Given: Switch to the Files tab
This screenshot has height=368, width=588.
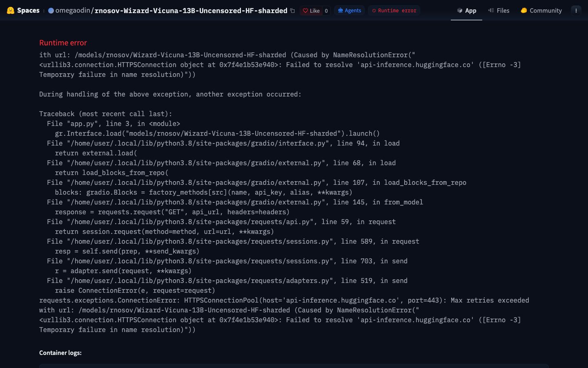Looking at the screenshot, I should point(499,11).
